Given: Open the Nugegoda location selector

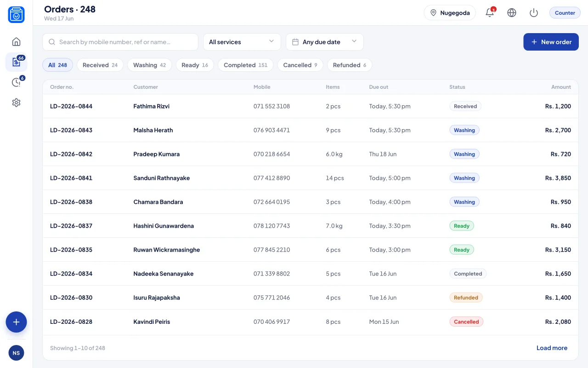Looking at the screenshot, I should coord(450,13).
